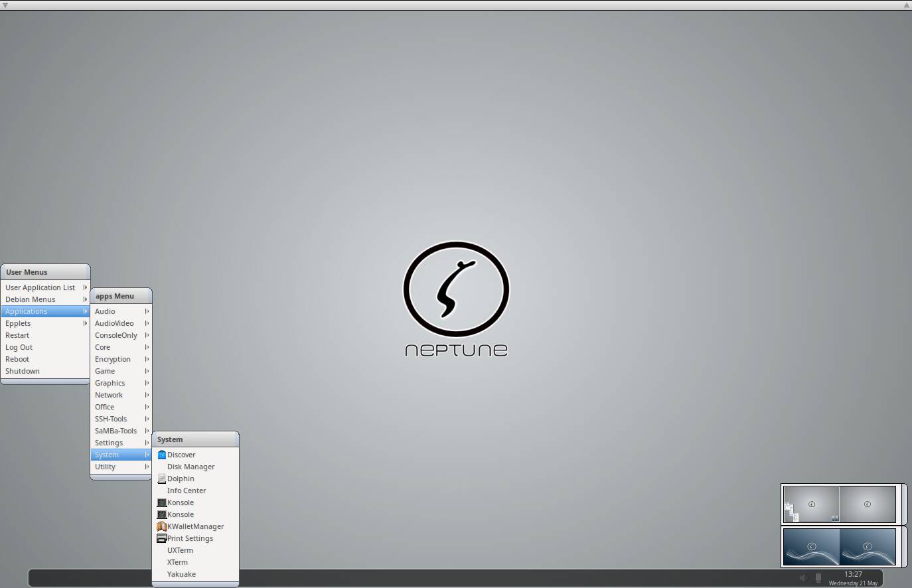The image size is (912, 588).
Task: Click the small arrow icon at top-left corner
Action: tap(5, 5)
